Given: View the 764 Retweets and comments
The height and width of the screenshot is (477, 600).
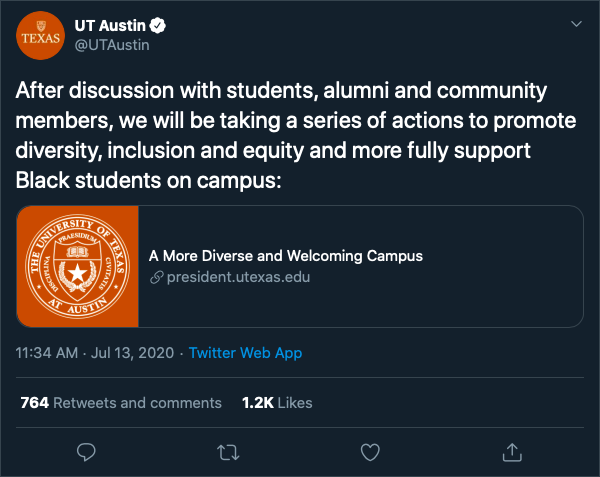Looking at the screenshot, I should tap(121, 403).
